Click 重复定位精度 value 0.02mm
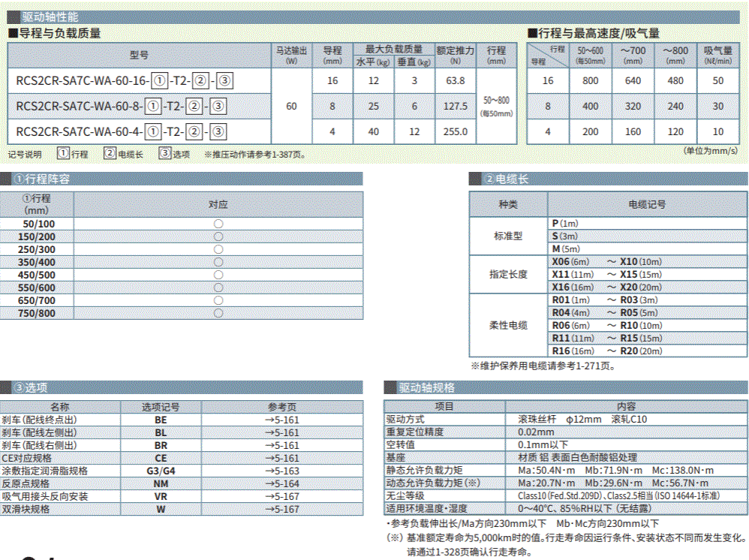 (536, 432)
